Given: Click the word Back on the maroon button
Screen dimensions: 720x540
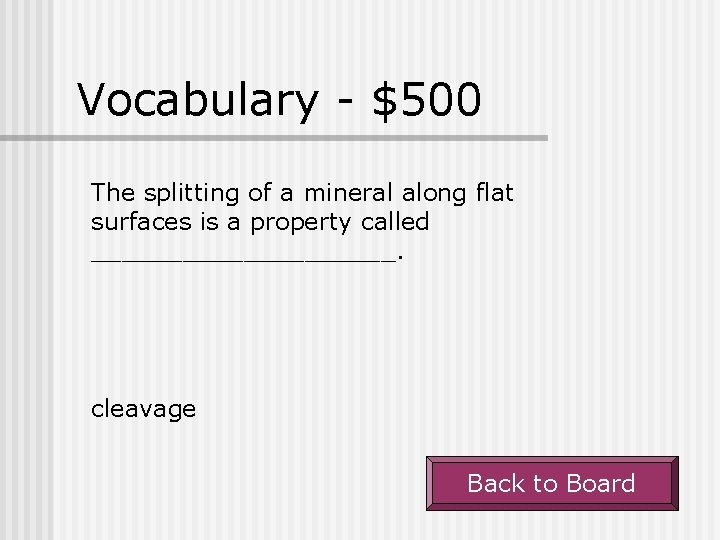Looking at the screenshot, I should click(496, 484).
